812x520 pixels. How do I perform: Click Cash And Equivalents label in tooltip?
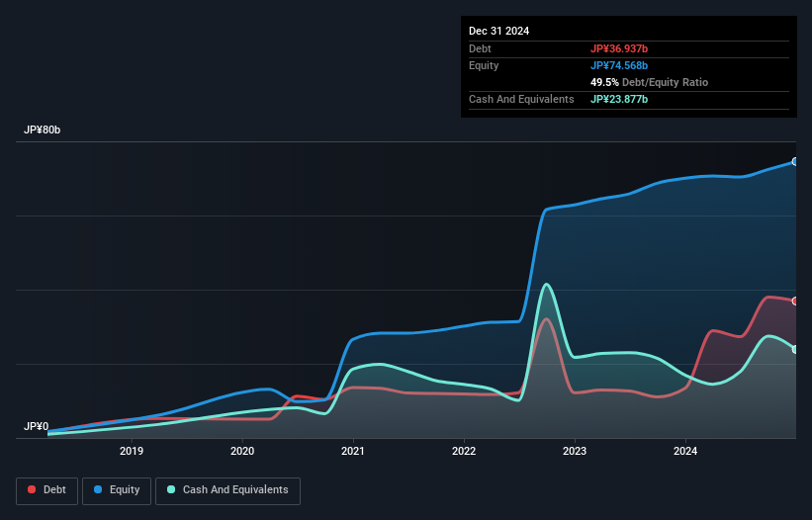pyautogui.click(x=521, y=99)
